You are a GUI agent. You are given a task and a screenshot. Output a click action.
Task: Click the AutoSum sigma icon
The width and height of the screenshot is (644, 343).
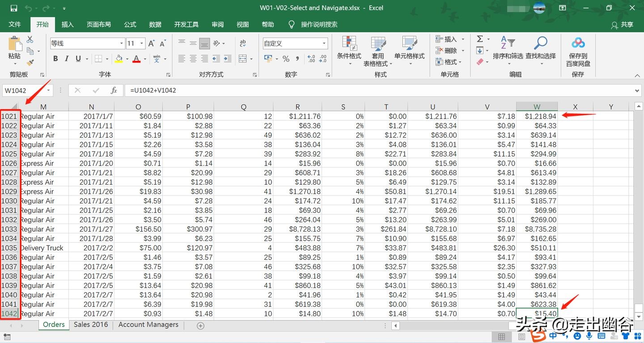coord(480,39)
